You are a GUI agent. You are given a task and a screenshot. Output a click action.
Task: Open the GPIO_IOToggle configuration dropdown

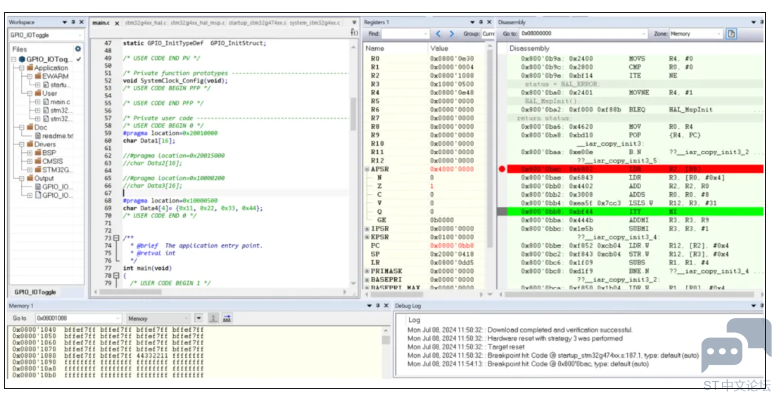[46, 35]
